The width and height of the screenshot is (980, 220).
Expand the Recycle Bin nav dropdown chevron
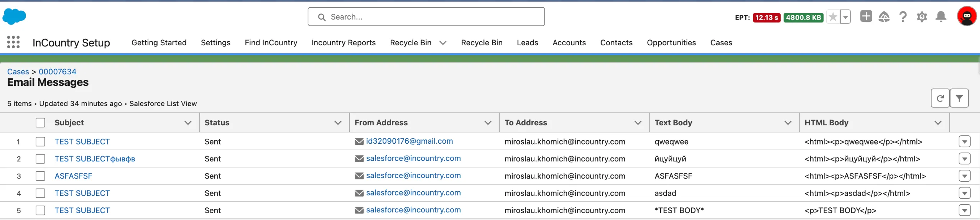(x=443, y=43)
